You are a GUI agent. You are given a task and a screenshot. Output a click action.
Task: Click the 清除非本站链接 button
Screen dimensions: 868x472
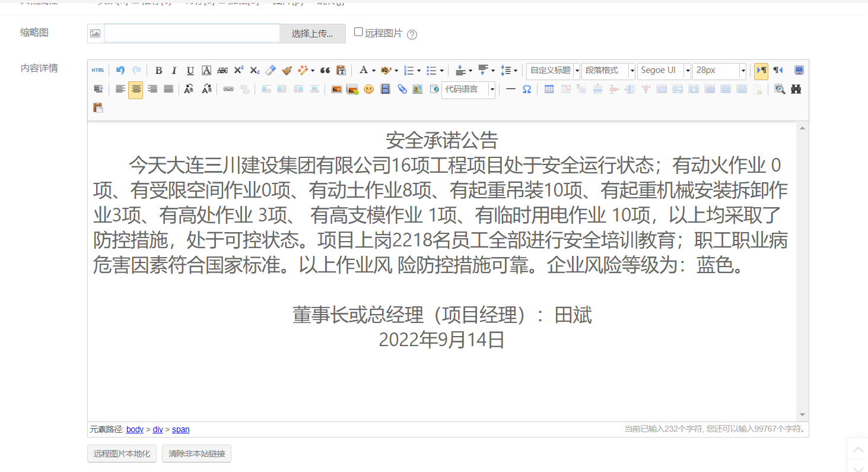click(x=197, y=454)
